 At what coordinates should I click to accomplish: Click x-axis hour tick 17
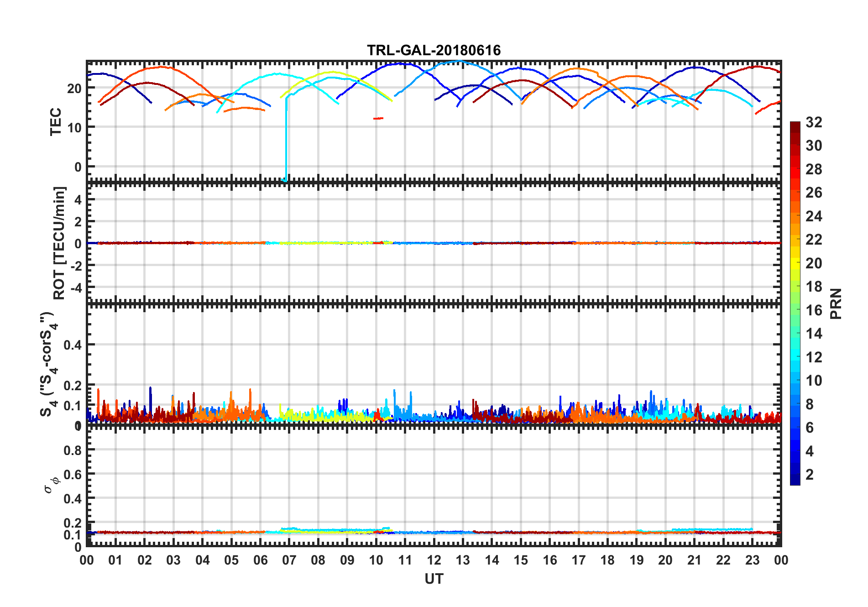click(x=579, y=560)
